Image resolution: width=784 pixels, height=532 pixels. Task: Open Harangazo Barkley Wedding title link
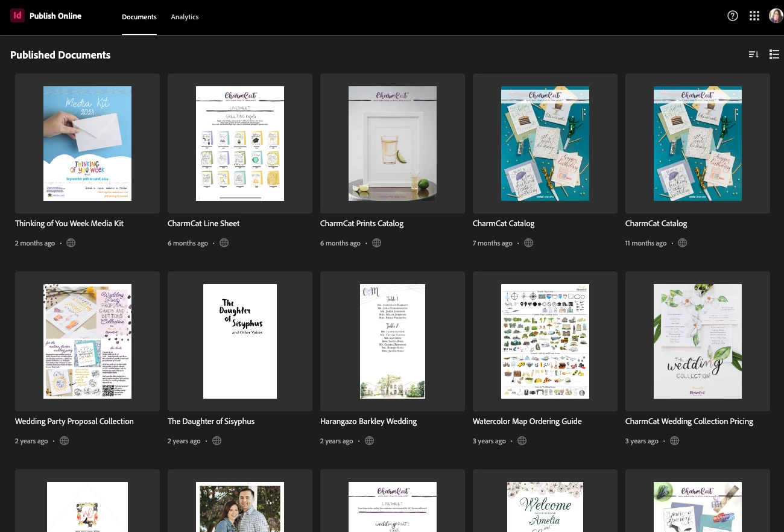[x=368, y=421]
